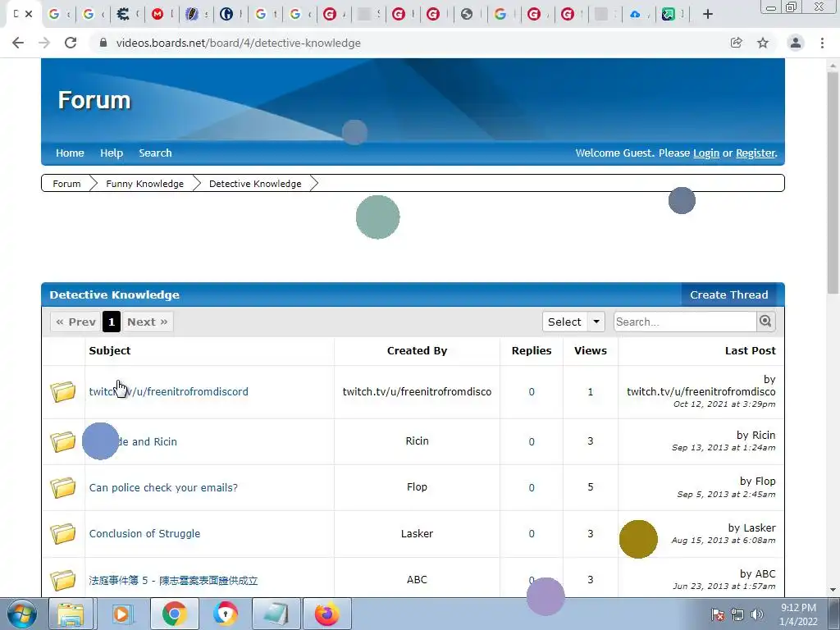Image resolution: width=840 pixels, height=630 pixels.
Task: Click the browser back arrow
Action: [18, 43]
